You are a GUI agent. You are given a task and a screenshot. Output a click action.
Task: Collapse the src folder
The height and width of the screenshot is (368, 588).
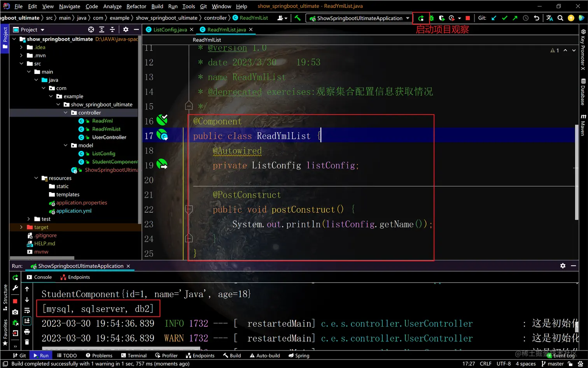tap(21, 63)
